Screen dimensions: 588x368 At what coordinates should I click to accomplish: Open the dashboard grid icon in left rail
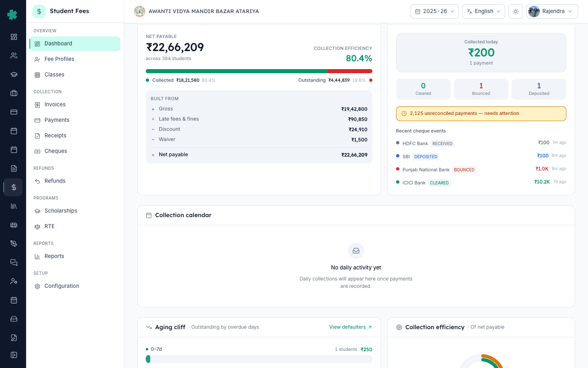(14, 37)
